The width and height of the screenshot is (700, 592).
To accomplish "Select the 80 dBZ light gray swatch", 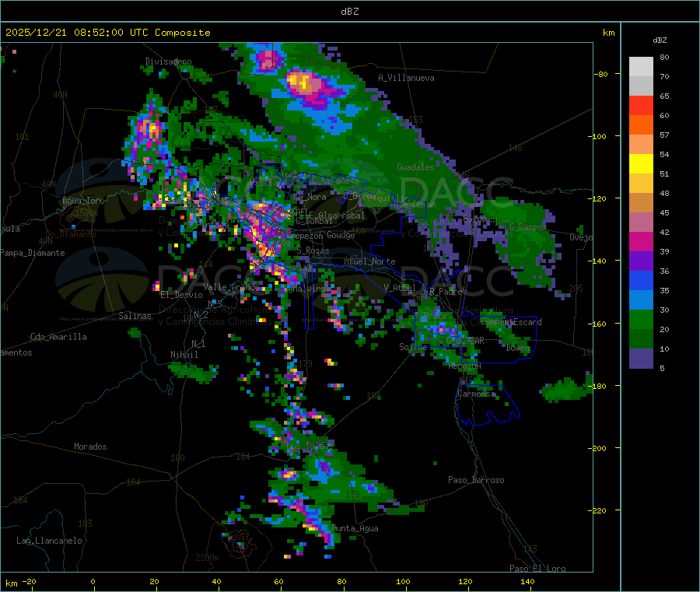I will pos(641,67).
